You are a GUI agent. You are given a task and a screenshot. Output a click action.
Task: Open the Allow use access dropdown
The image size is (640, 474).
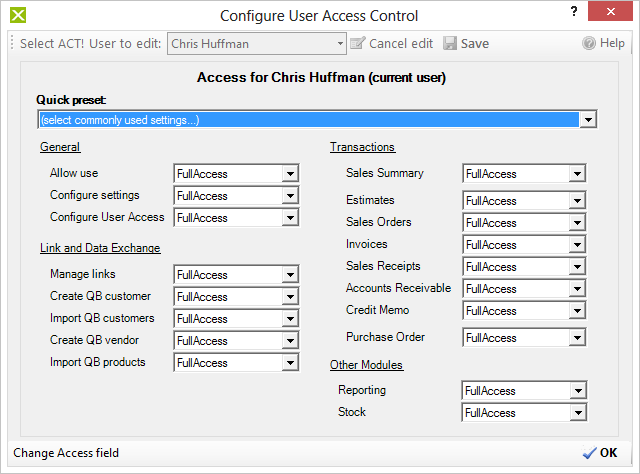(290, 174)
